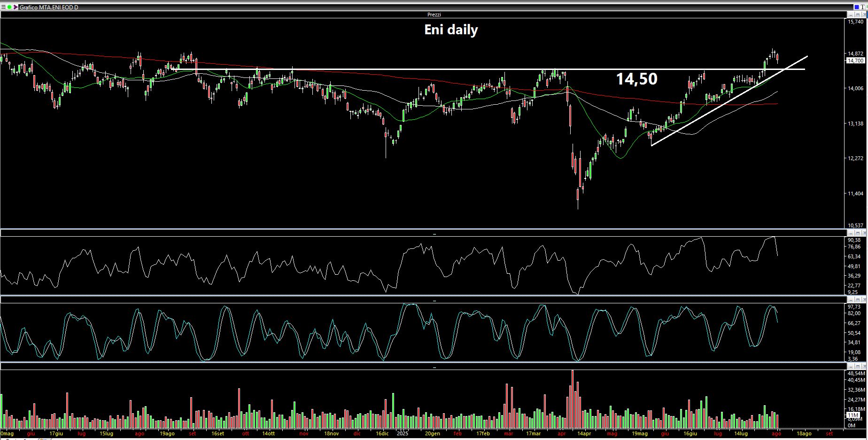Image resolution: width=868 pixels, height=440 pixels.
Task: Click the 11,404 price axis value
Action: pyautogui.click(x=855, y=193)
